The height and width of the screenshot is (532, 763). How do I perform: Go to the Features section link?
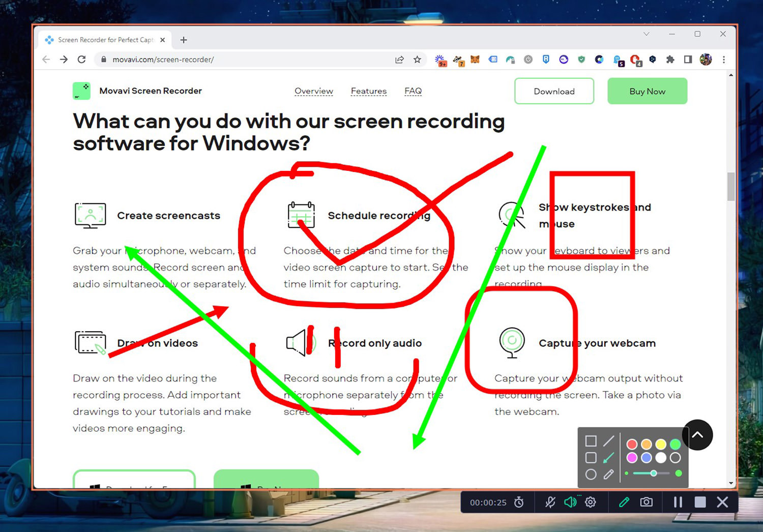(x=369, y=91)
